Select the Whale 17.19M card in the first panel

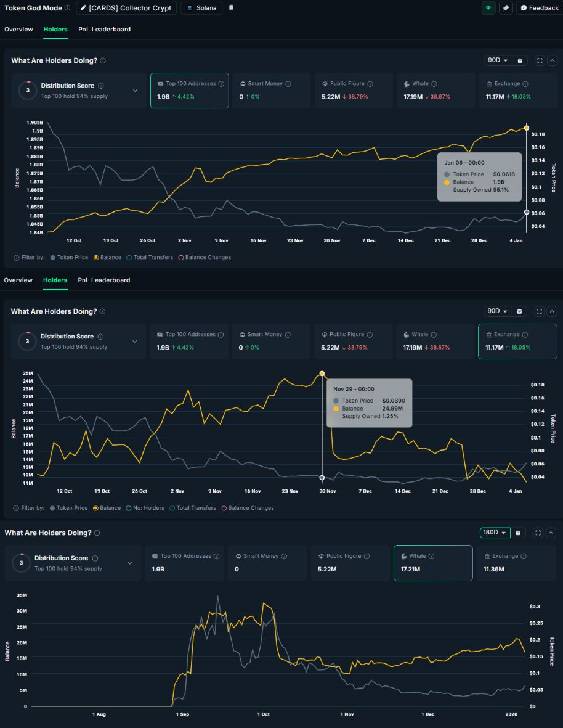[436, 91]
